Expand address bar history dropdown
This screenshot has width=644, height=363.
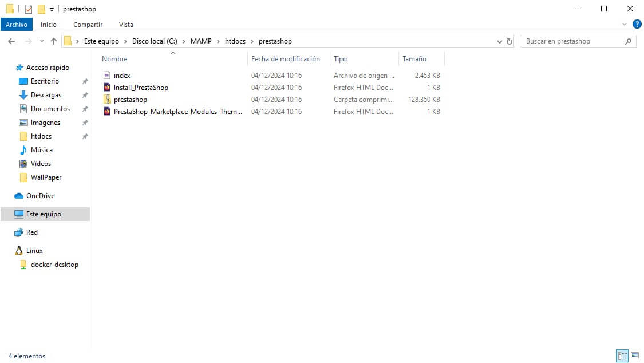[x=499, y=41]
